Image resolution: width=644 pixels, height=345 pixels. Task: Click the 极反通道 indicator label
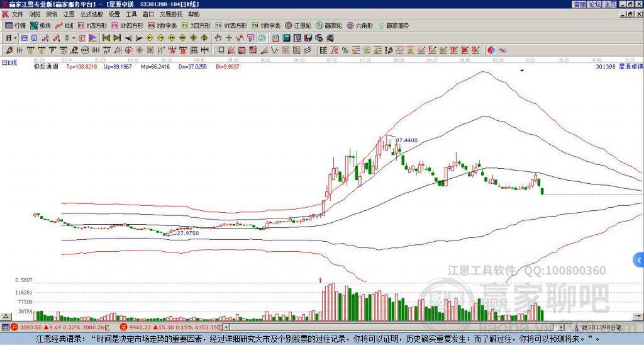click(45, 67)
